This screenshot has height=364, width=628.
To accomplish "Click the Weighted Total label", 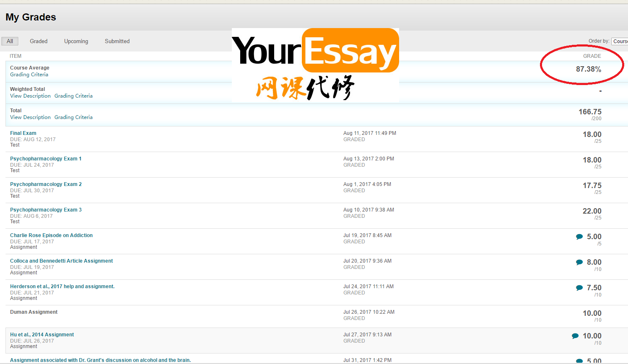I will pos(27,89).
